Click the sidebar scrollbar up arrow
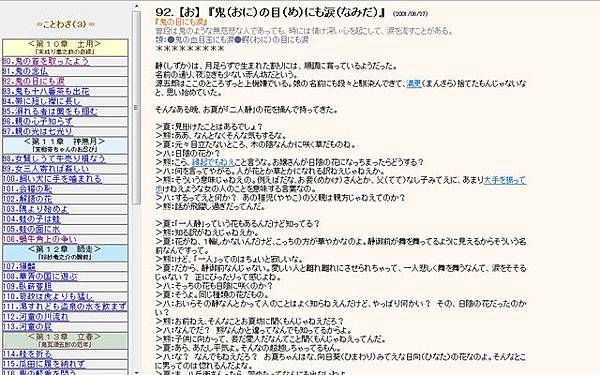This screenshot has height=375, width=600. coord(137,6)
